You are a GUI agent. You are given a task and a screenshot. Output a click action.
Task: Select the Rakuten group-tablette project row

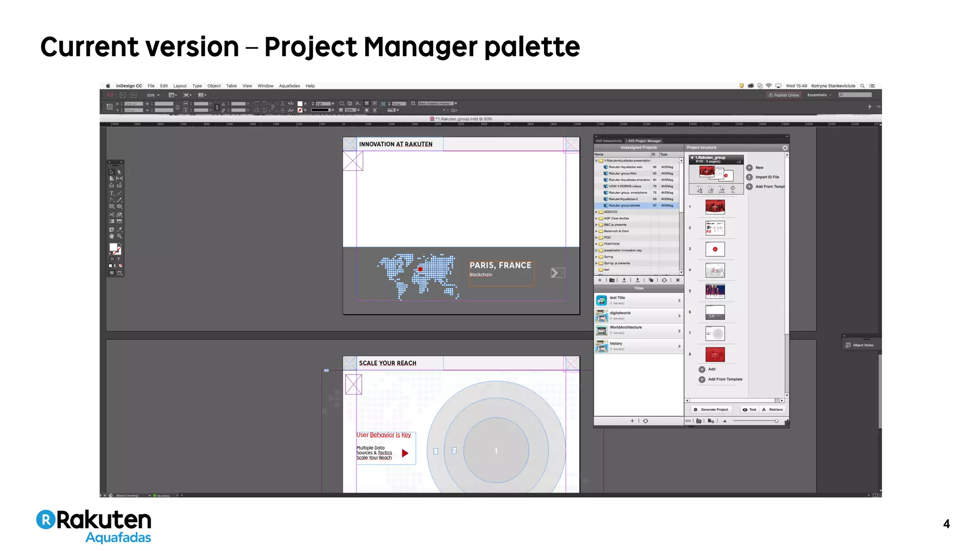coord(636,206)
